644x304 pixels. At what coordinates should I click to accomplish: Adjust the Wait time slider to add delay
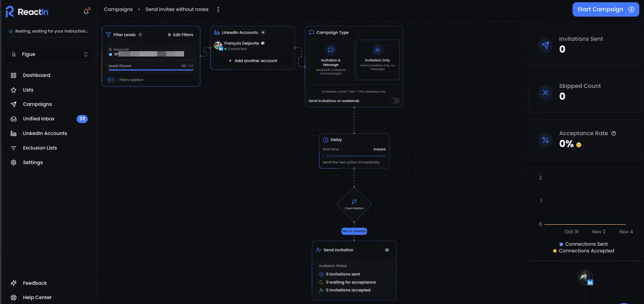pyautogui.click(x=325, y=156)
